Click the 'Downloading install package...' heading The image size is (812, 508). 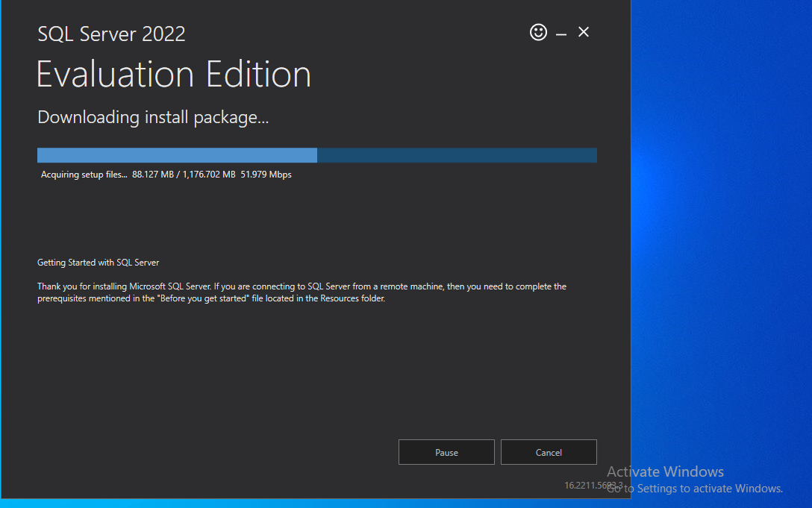coord(153,118)
